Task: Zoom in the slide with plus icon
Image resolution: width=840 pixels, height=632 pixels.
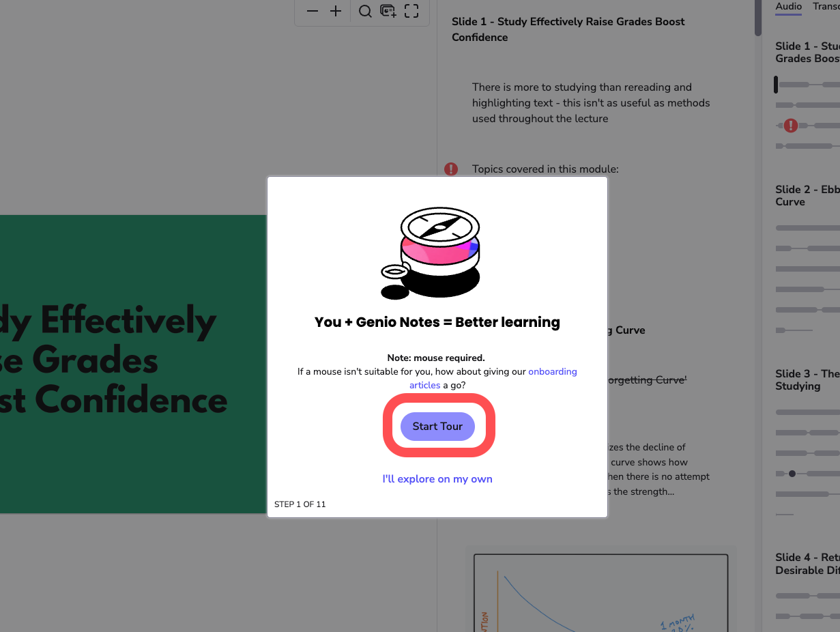Action: point(336,11)
